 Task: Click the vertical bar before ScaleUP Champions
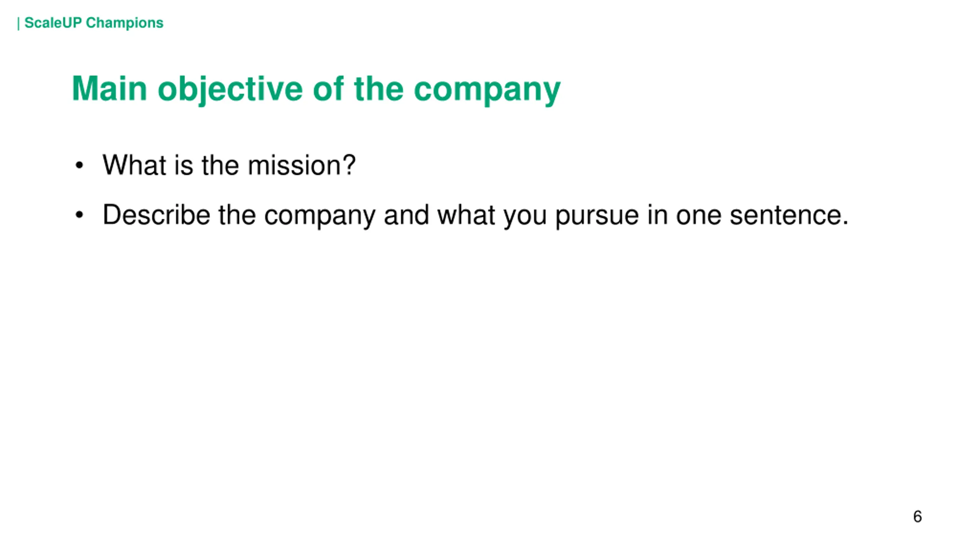pos(18,24)
